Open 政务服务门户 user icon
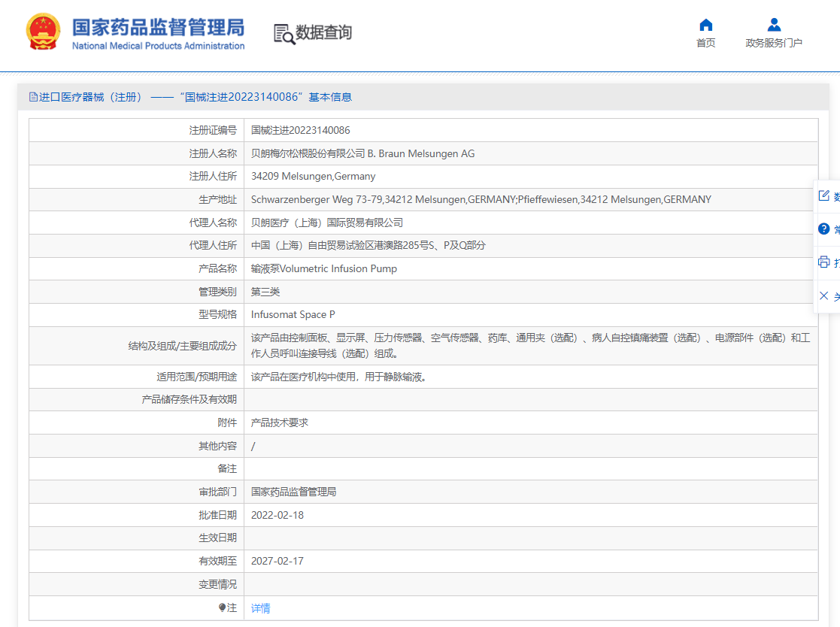840x627 pixels. (x=774, y=25)
